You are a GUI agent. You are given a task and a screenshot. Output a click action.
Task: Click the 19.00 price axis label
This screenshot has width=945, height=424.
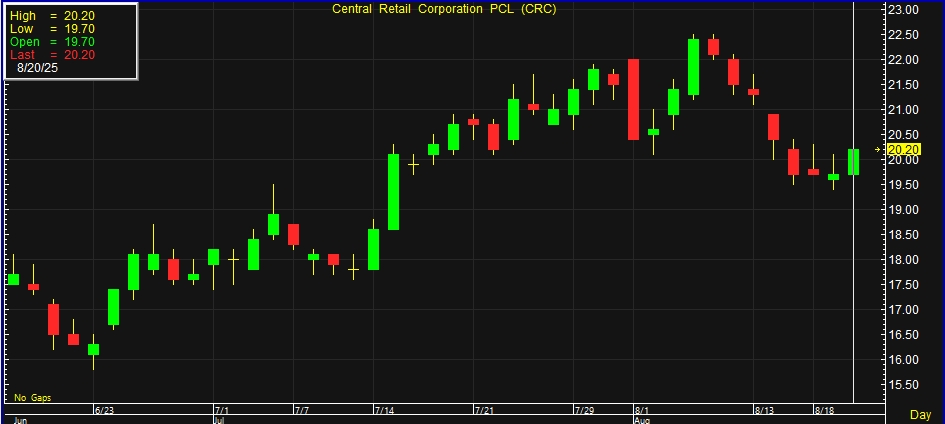(x=903, y=210)
